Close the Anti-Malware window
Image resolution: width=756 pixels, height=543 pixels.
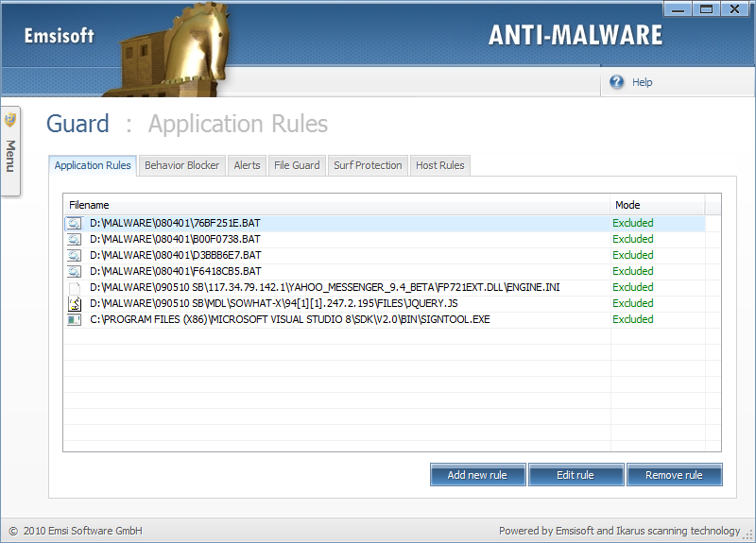[x=735, y=9]
